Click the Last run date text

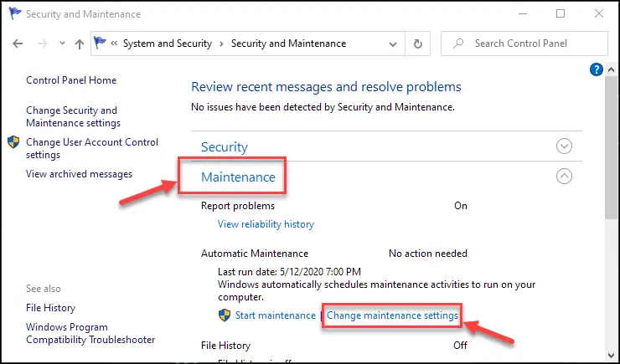[289, 272]
